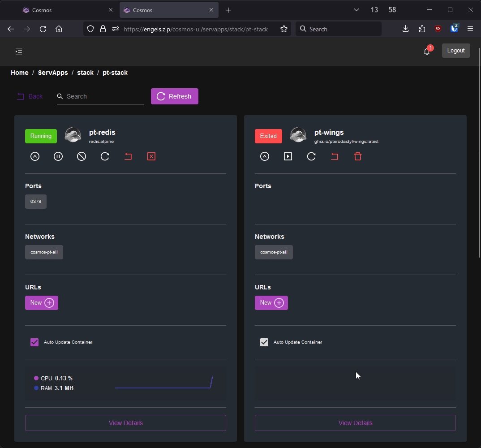Show tracking protection shield info
This screenshot has width=481, height=448.
point(90,29)
